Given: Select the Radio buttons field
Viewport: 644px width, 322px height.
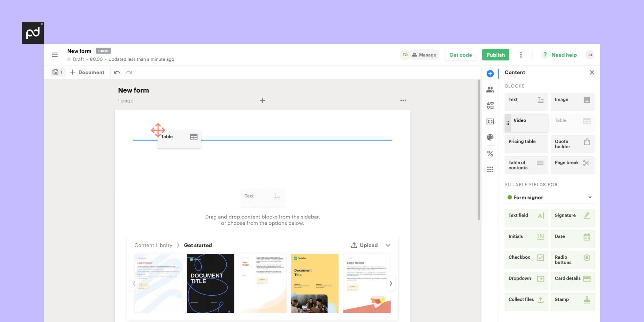Looking at the screenshot, I should tap(573, 260).
